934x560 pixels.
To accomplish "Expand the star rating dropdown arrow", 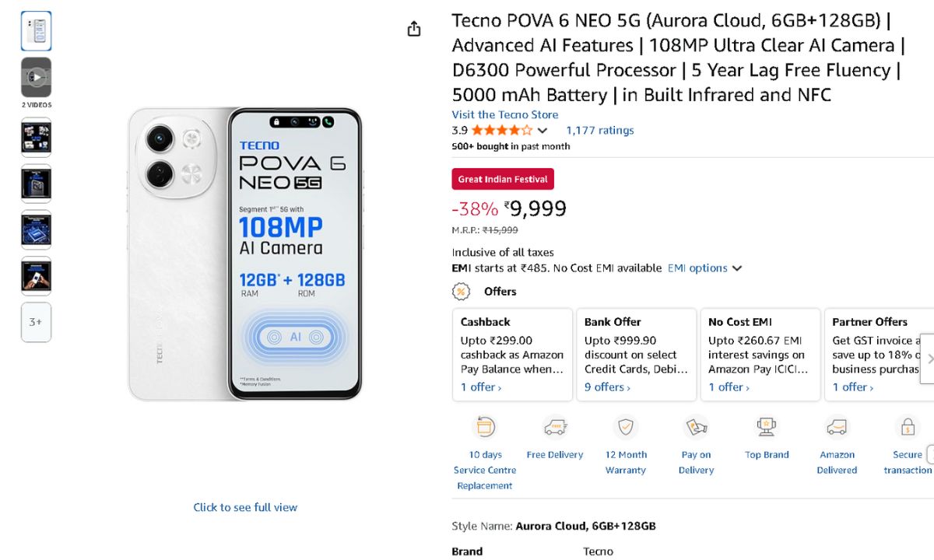I will coord(542,131).
